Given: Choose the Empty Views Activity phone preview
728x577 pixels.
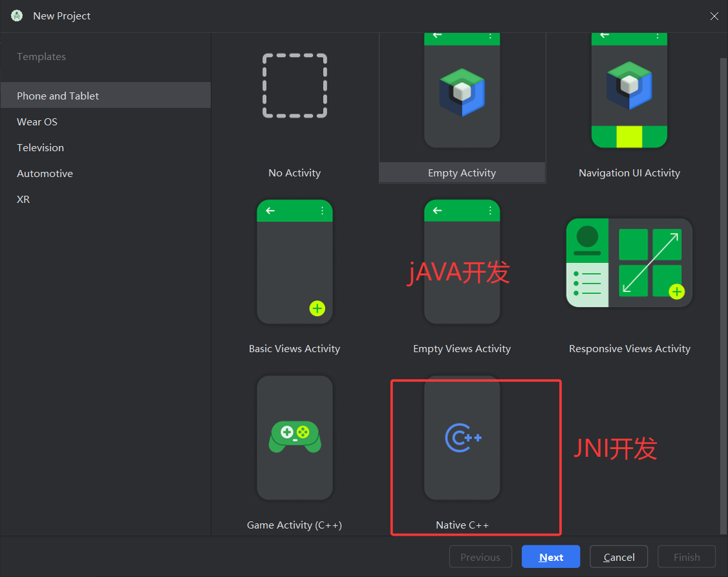Looking at the screenshot, I should tap(462, 262).
